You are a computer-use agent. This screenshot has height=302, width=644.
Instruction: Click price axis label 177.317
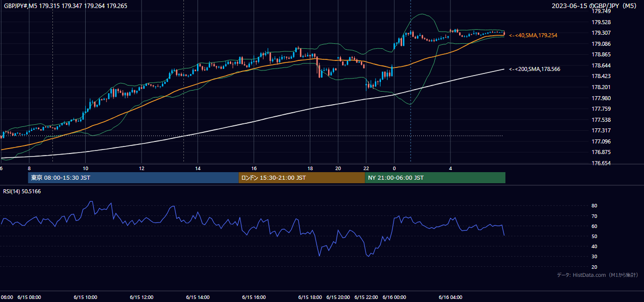(x=601, y=130)
